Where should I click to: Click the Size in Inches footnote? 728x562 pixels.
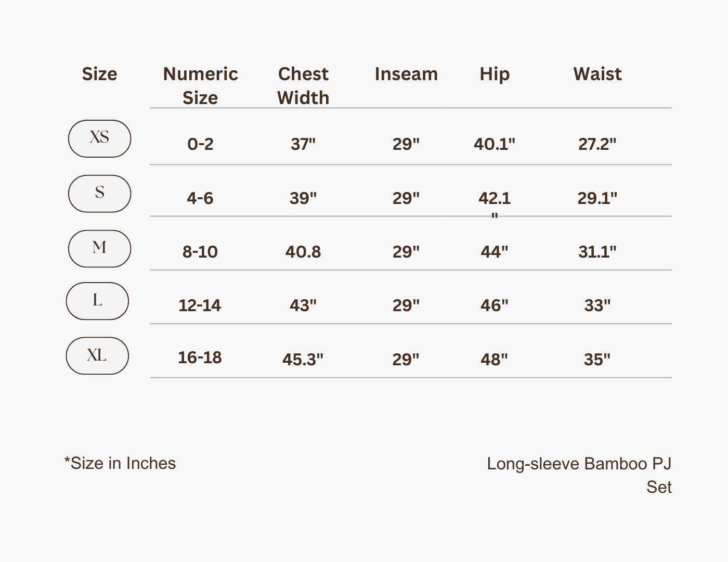coord(120,463)
